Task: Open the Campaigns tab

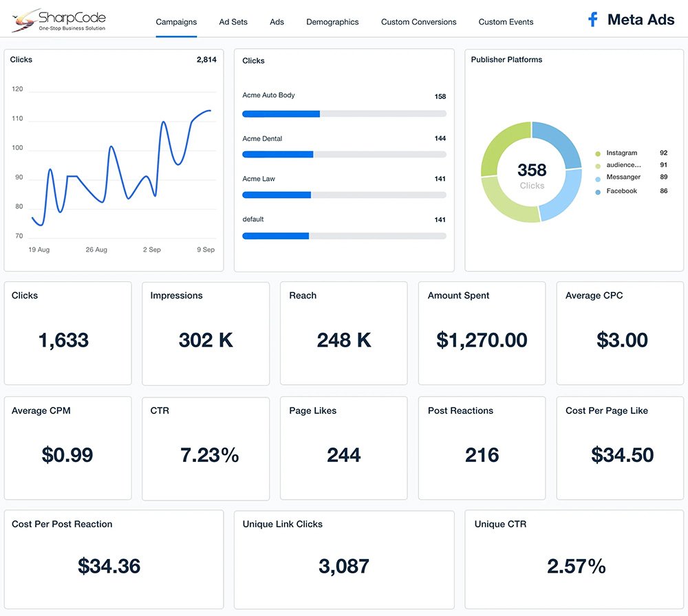Action: [176, 22]
